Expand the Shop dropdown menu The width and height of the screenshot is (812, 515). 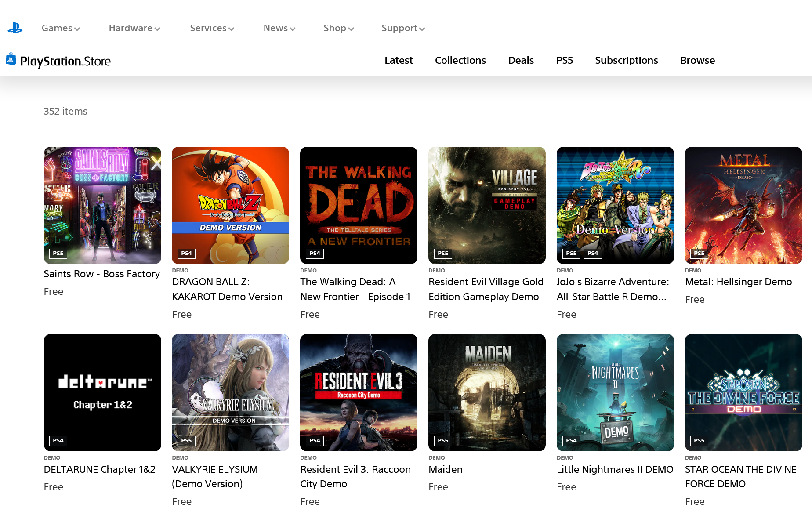tap(339, 28)
